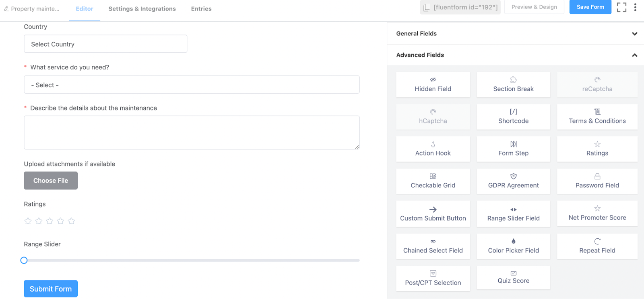Viewport: 644px width, 299px height.
Task: Open the Entries tab
Action: click(x=201, y=9)
